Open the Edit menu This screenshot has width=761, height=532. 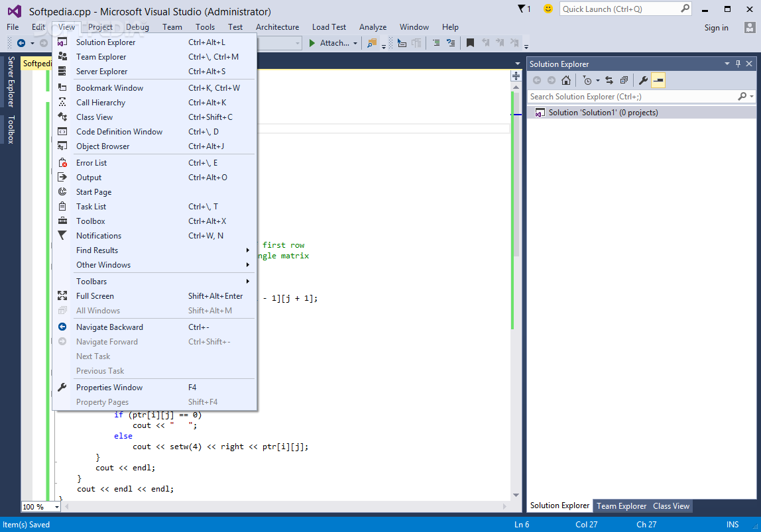[38, 27]
